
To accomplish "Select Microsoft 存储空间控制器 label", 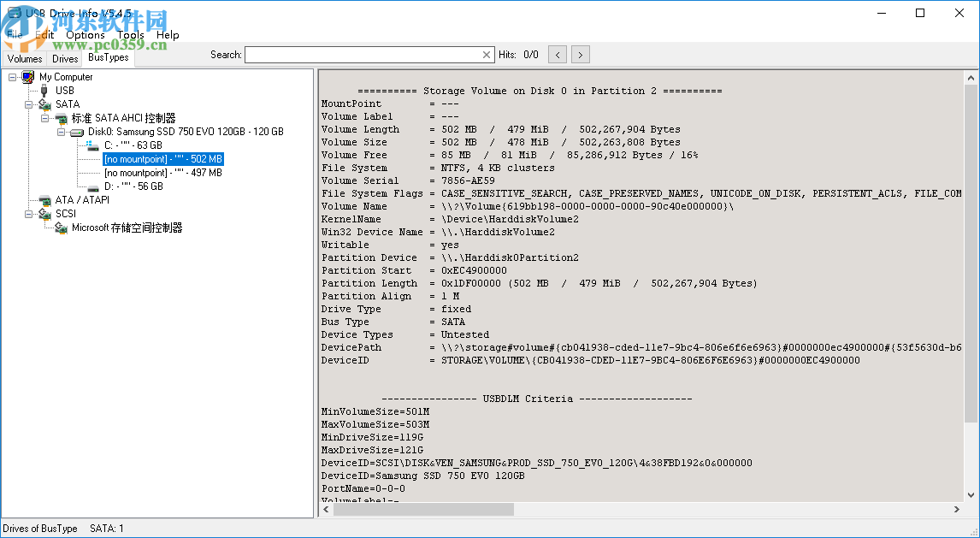I will 127,228.
